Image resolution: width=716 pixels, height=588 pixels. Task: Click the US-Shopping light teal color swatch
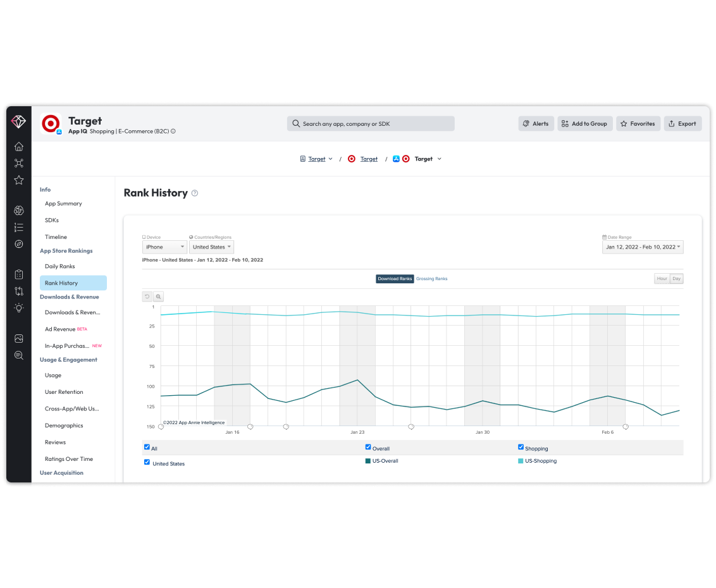(521, 461)
